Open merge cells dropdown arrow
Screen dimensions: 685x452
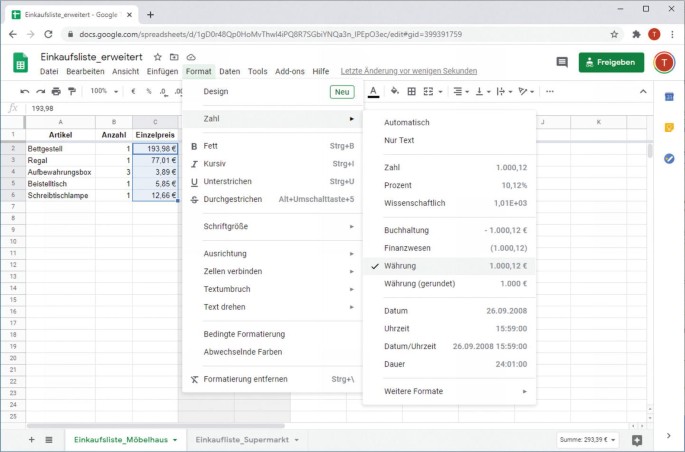click(440, 92)
